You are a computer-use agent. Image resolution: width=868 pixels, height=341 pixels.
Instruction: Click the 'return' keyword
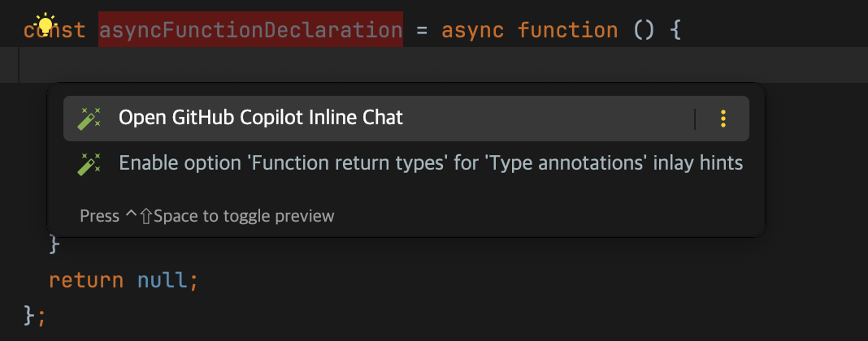[85, 281]
